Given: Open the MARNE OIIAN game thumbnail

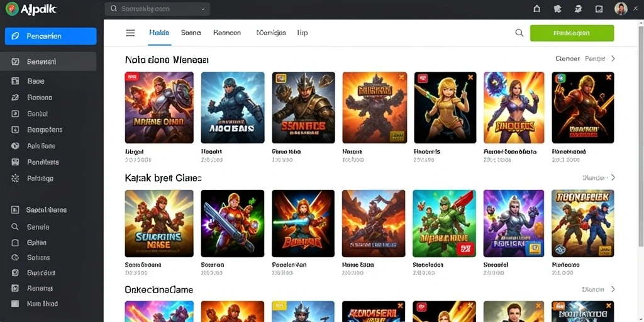Looking at the screenshot, I should point(159,108).
